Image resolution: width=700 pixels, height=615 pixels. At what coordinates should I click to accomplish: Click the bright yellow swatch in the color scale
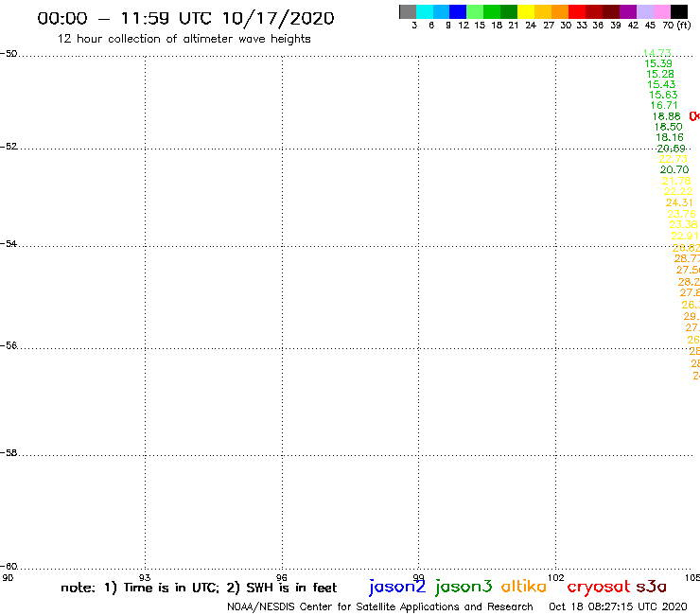click(526, 11)
